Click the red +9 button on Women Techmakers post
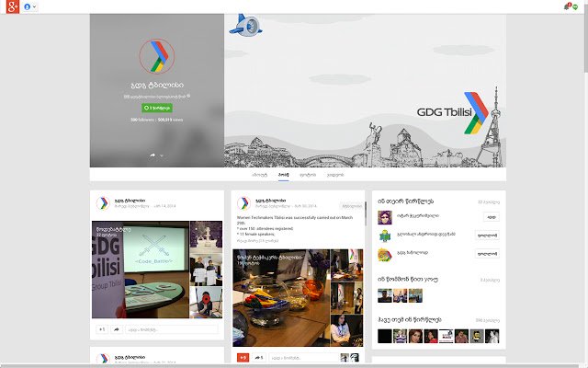 pyautogui.click(x=243, y=358)
